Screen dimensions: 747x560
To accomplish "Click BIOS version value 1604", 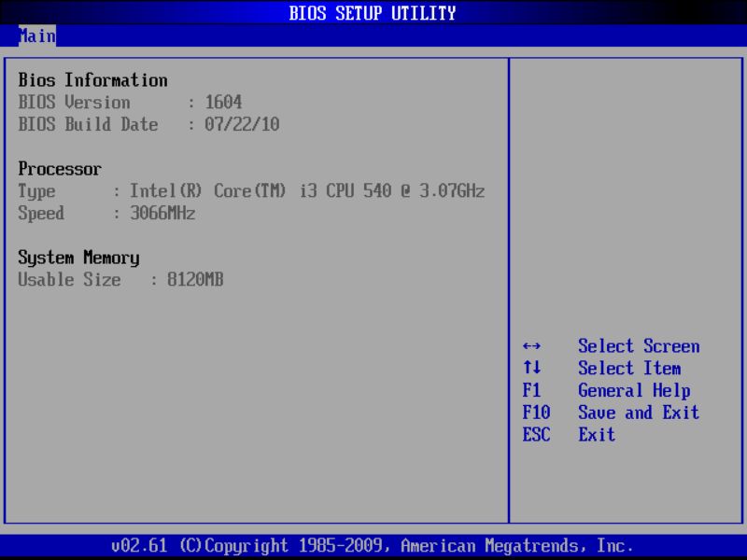I will (223, 103).
